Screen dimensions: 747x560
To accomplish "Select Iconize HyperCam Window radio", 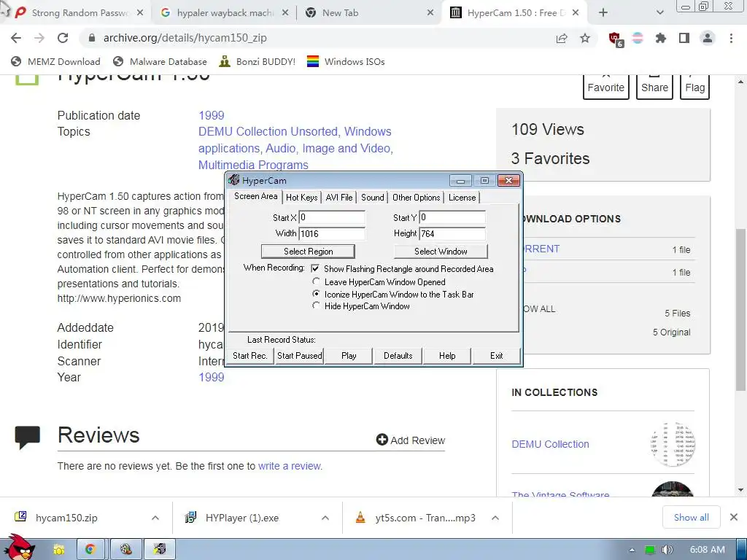I will click(316, 294).
